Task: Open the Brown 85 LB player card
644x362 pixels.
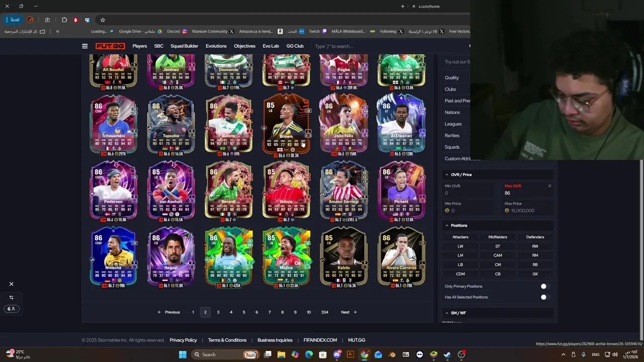Action: (x=286, y=125)
